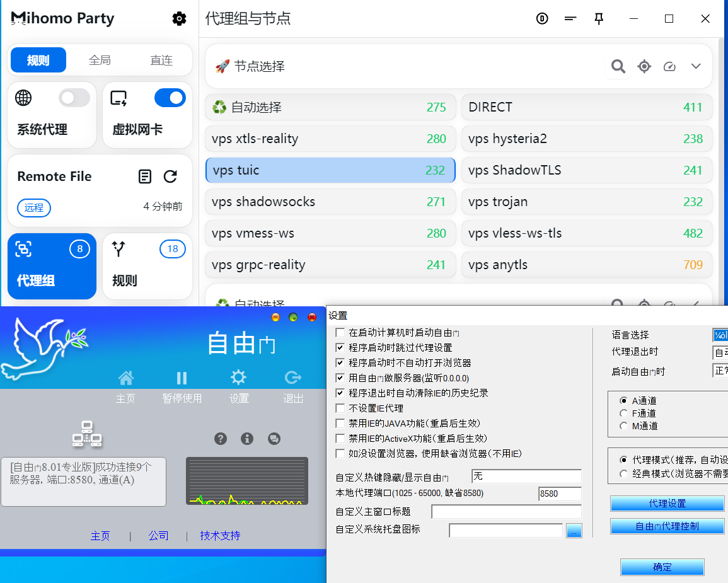Click 自由门 退出 exit icon
728x583 pixels.
point(293,378)
